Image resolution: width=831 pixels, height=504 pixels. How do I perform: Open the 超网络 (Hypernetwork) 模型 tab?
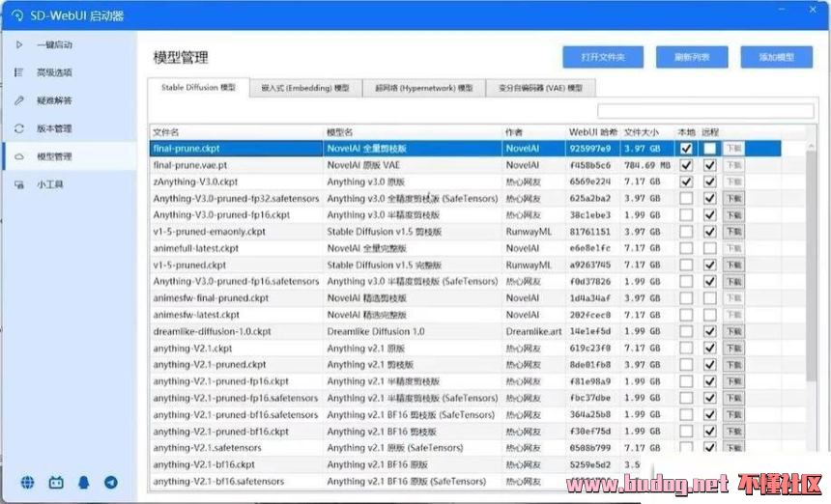(x=424, y=89)
